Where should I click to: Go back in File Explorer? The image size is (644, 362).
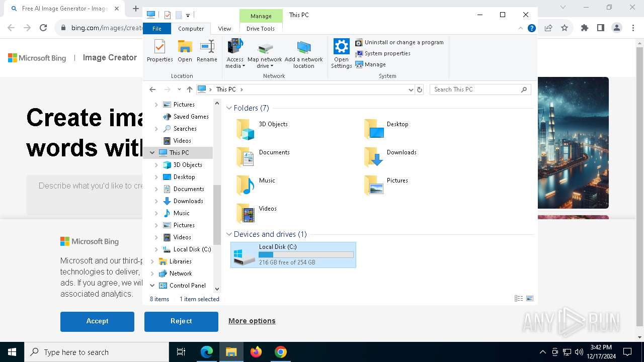point(152,89)
